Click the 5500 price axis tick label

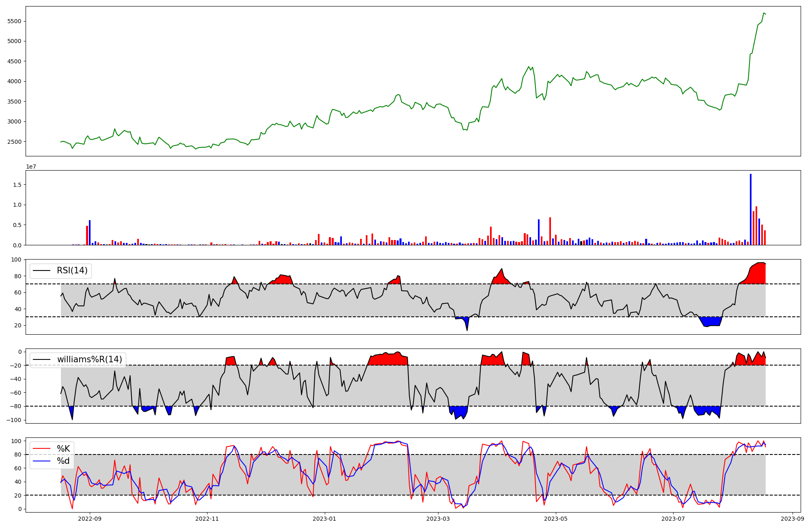pyautogui.click(x=15, y=21)
